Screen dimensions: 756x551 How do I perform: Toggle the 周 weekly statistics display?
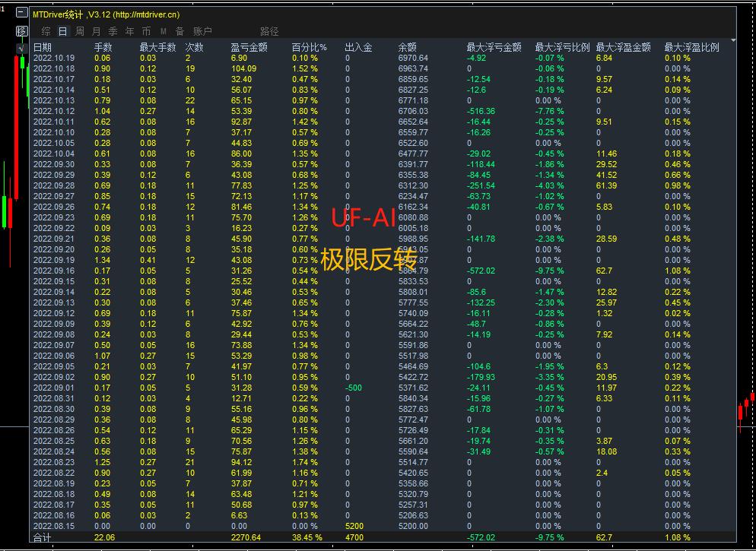coord(78,31)
